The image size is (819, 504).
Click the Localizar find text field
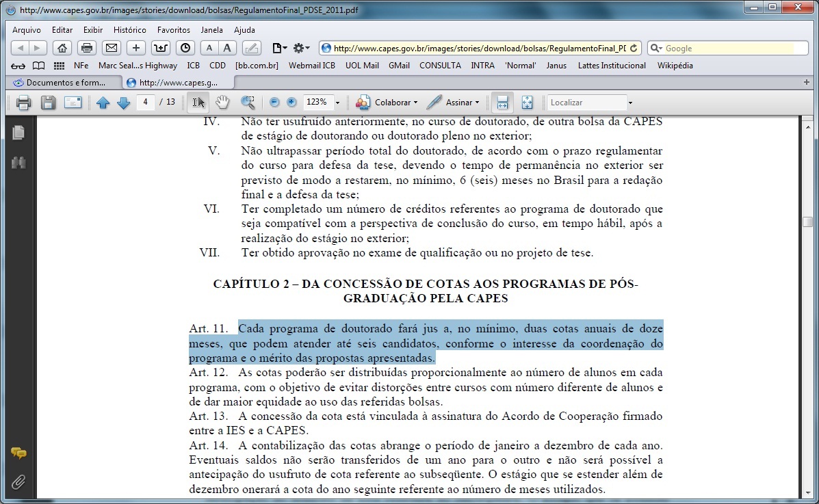586,103
